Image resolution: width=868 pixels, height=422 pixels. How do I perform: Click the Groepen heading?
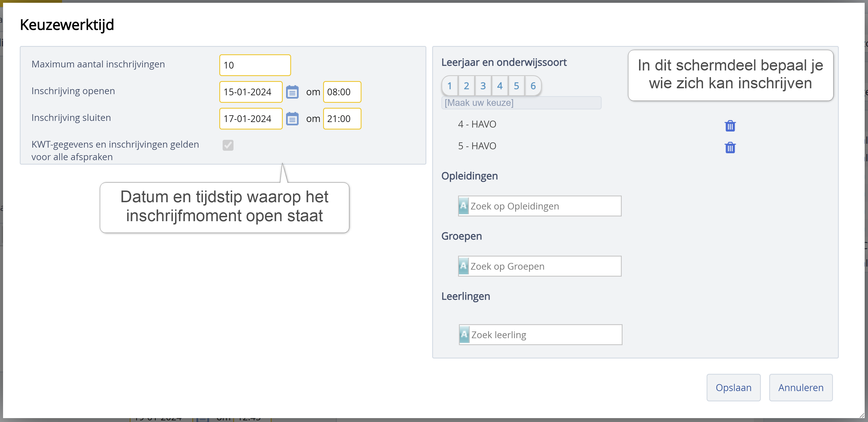click(x=462, y=236)
